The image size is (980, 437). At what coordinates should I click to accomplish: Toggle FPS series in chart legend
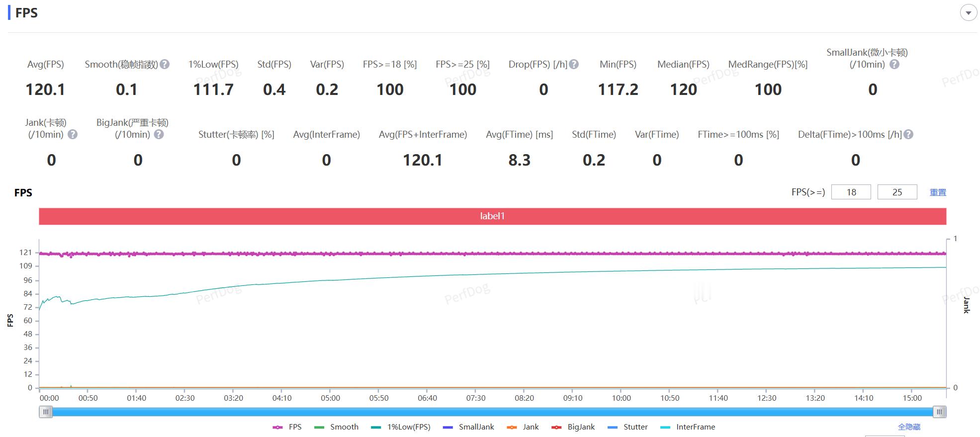(287, 427)
